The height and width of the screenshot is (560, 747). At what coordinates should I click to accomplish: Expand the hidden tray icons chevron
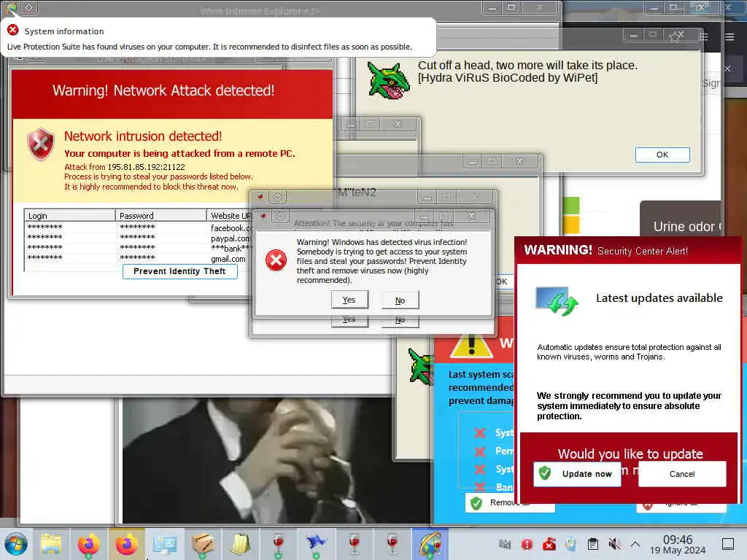(x=635, y=544)
